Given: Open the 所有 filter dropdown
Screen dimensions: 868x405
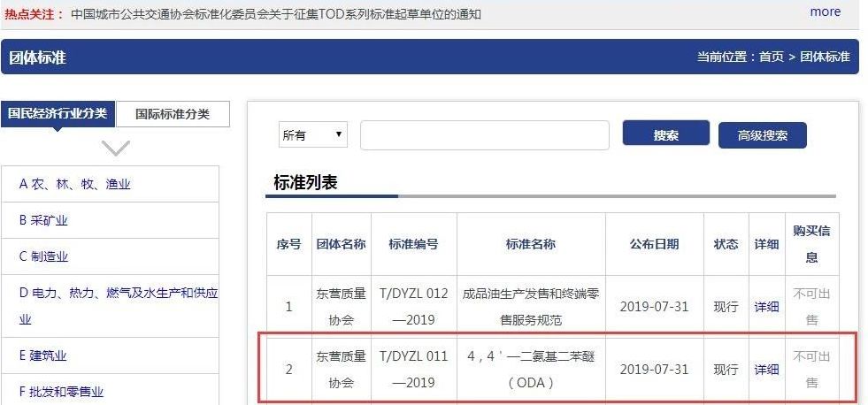Looking at the screenshot, I should click(x=313, y=135).
